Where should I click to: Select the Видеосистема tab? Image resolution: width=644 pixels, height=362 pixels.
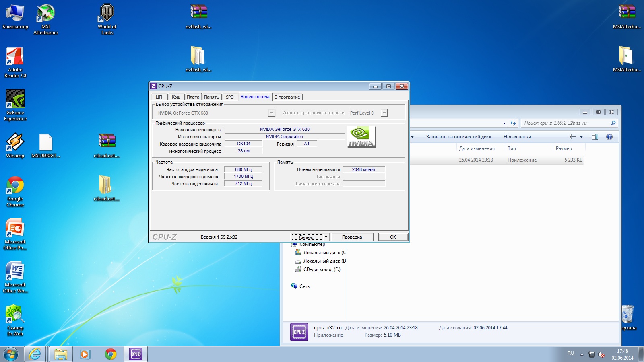pyautogui.click(x=255, y=97)
